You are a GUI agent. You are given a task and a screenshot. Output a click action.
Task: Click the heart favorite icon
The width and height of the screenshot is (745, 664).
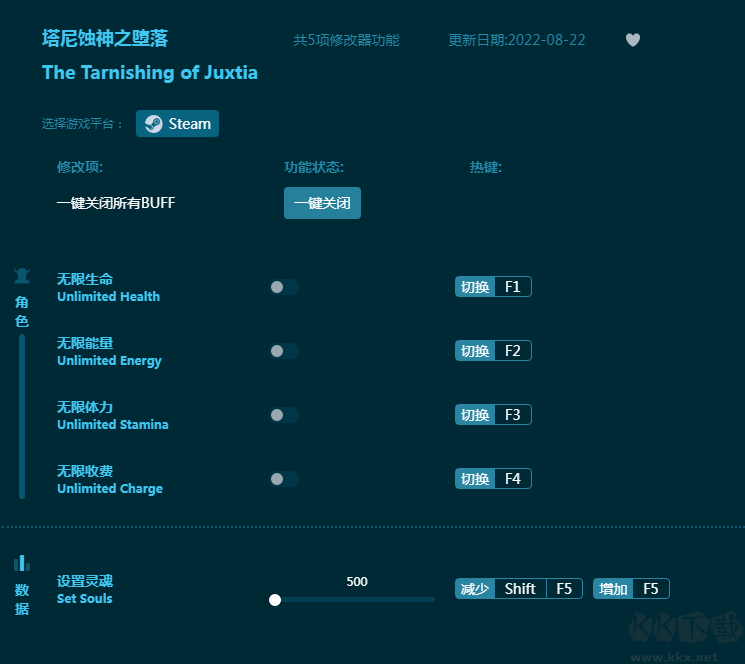[632, 40]
